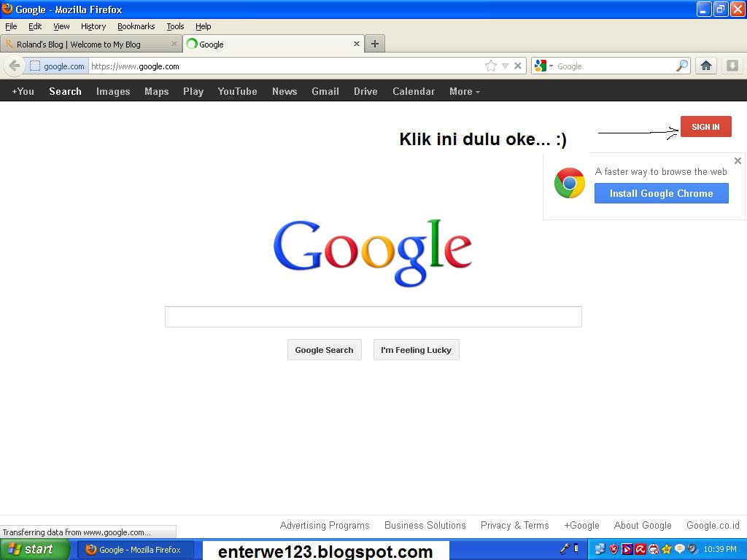Open the View menu
The width and height of the screenshot is (747, 560).
[x=61, y=26]
